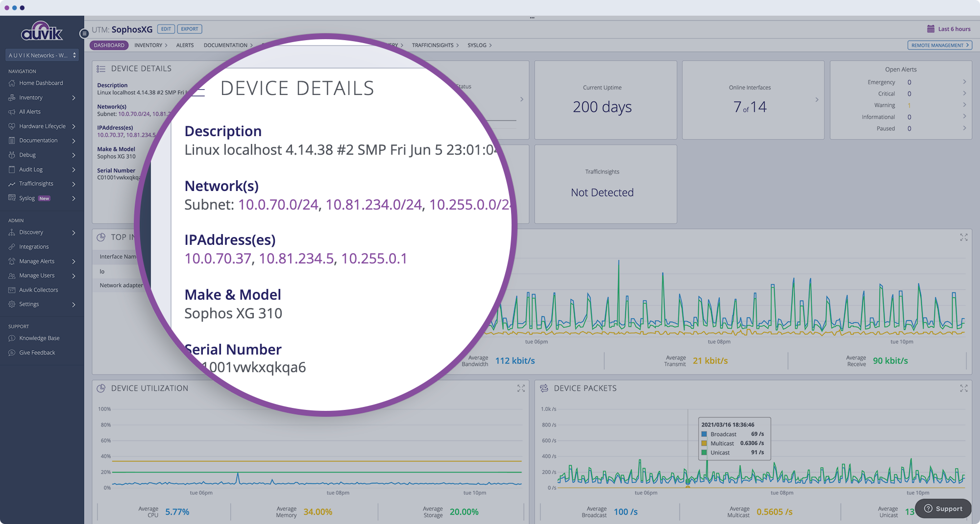Expand the Syslog submenu arrow
This screenshot has width=980, height=524.
tap(73, 198)
